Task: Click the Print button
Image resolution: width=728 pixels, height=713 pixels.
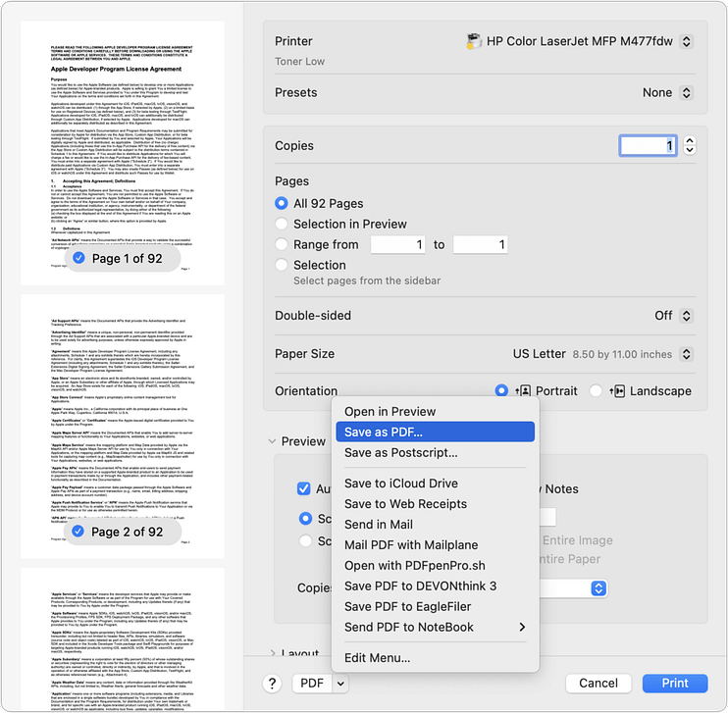Action: click(x=675, y=684)
